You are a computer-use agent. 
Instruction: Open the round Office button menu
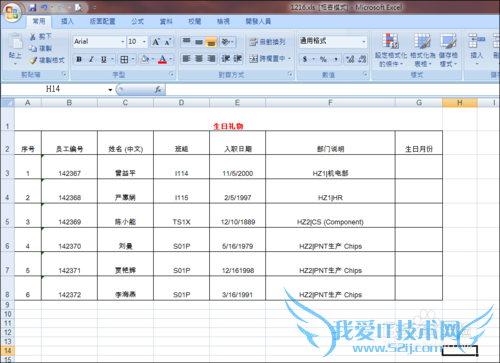click(12, 13)
